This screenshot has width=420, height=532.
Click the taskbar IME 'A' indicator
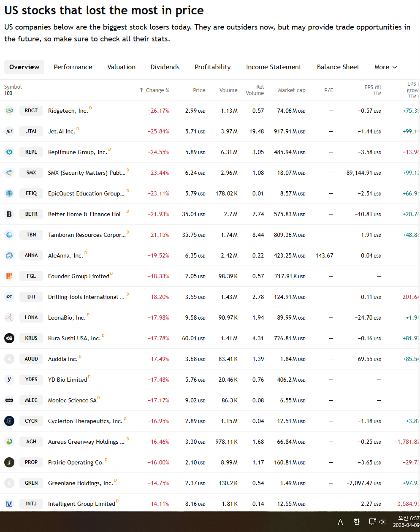coord(340,522)
